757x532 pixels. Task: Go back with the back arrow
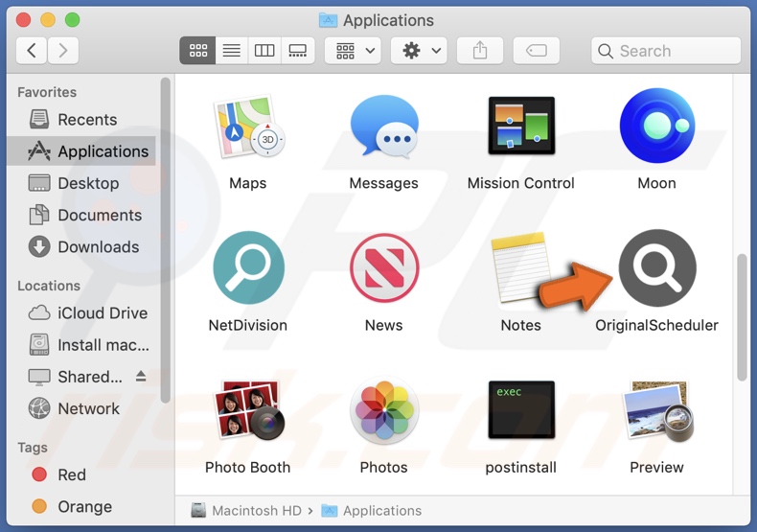tap(32, 50)
